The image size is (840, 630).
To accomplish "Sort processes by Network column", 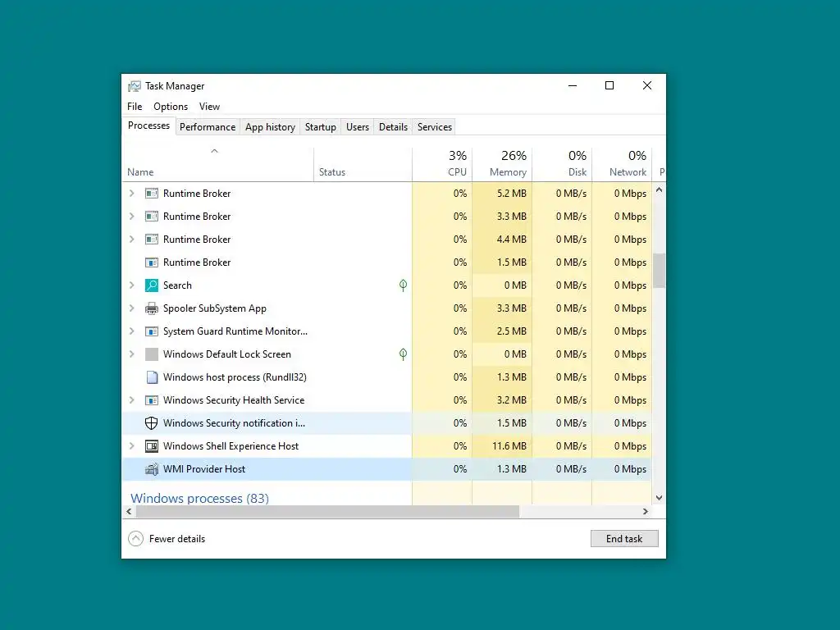I will pos(622,164).
